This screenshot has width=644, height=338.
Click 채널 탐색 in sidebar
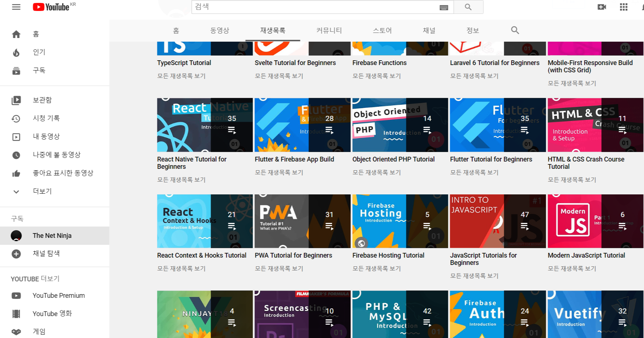pyautogui.click(x=46, y=254)
